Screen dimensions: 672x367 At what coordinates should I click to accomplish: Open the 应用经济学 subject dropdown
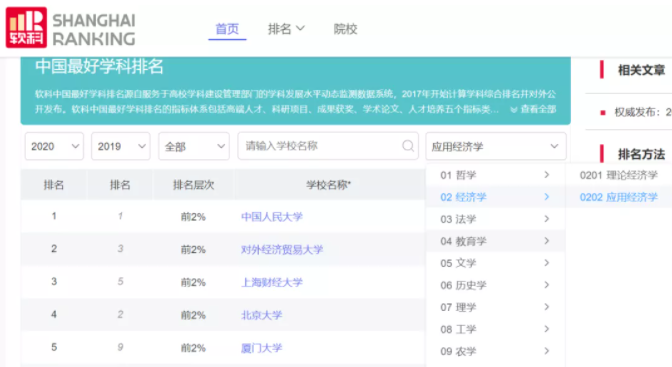click(496, 146)
